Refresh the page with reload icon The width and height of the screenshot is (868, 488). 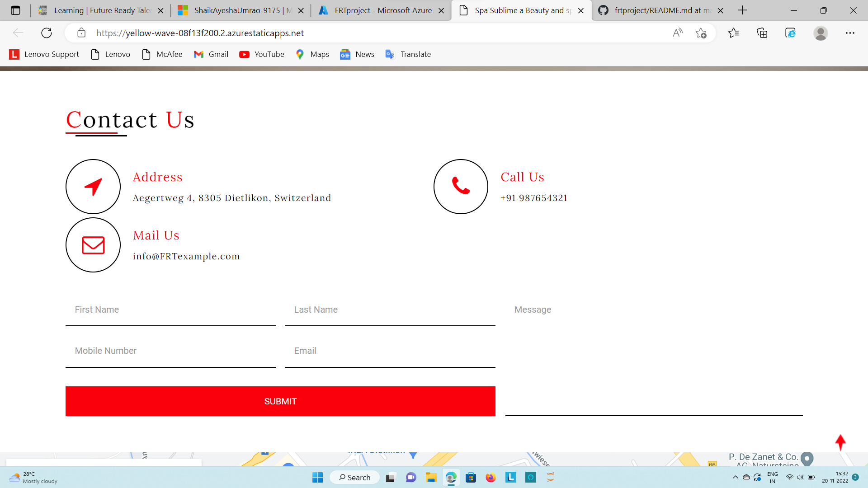(47, 33)
